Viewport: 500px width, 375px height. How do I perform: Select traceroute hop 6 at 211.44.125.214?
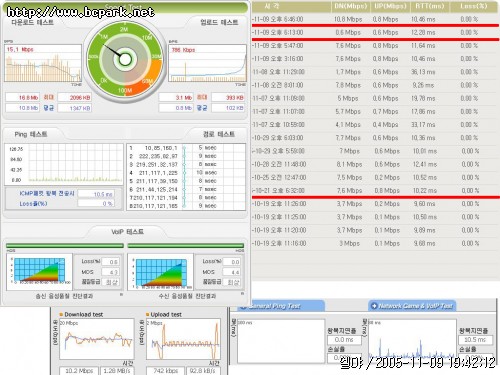point(187,189)
